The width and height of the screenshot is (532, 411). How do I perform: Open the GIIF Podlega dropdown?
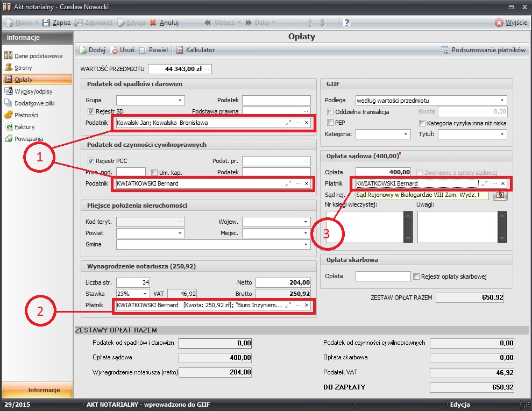pyautogui.click(x=502, y=101)
